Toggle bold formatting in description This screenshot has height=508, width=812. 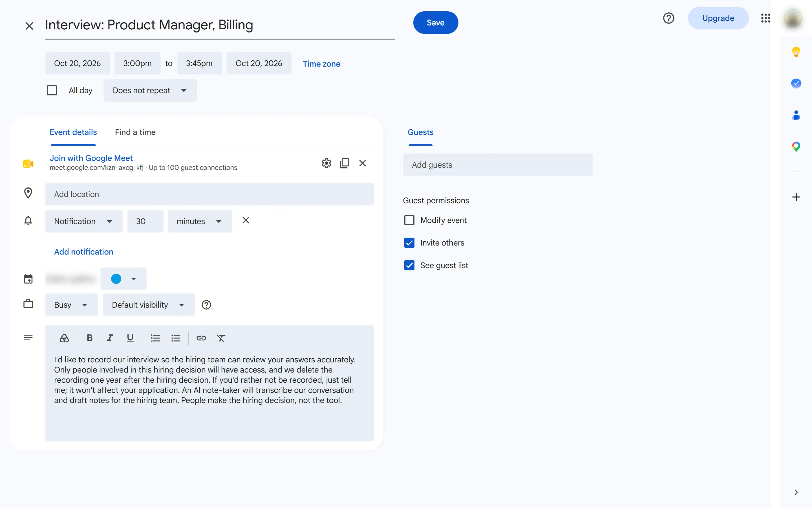pos(90,338)
